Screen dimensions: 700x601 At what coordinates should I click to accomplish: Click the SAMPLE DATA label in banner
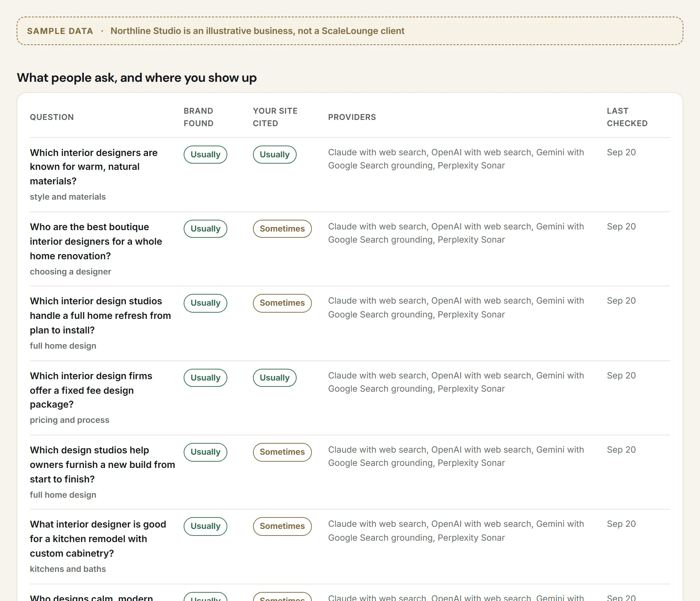[60, 31]
